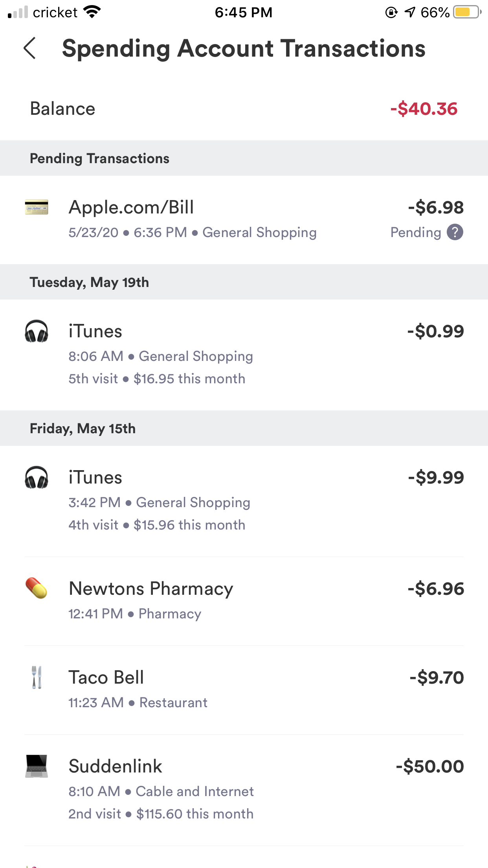The height and width of the screenshot is (868, 488).
Task: Tap the Pending Transactions section header
Action: (x=100, y=158)
